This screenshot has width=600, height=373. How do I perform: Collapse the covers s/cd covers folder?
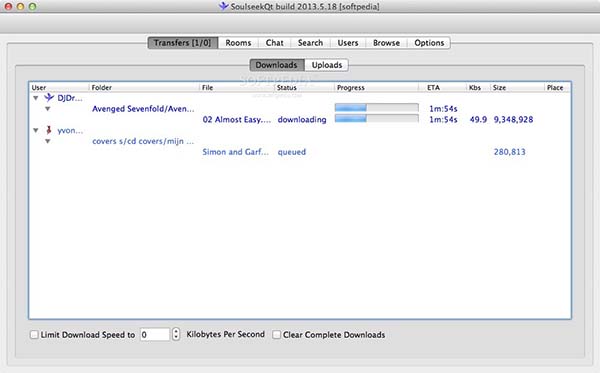click(47, 141)
